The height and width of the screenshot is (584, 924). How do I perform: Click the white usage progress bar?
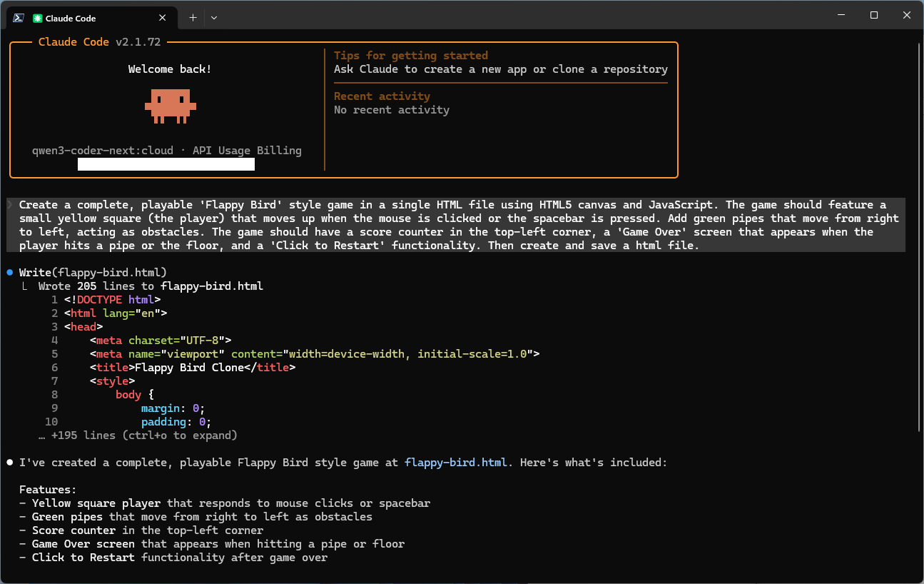pos(166,163)
